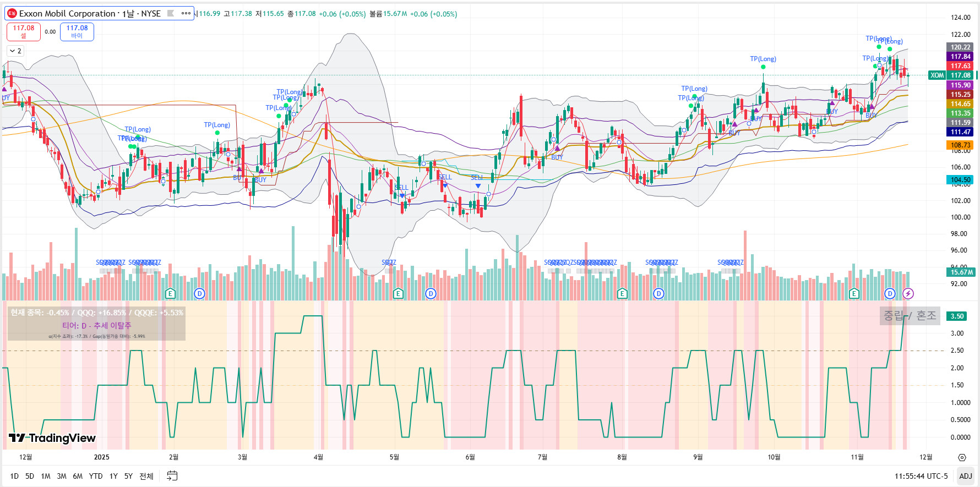Click the purple 117.84 price axis label
Image resolution: width=980 pixels, height=487 pixels.
pyautogui.click(x=960, y=57)
